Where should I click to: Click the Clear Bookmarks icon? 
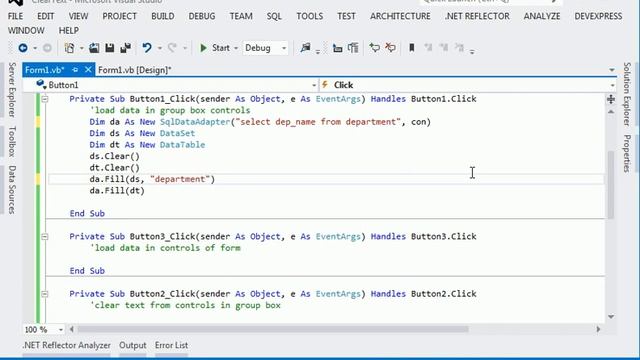[460, 48]
